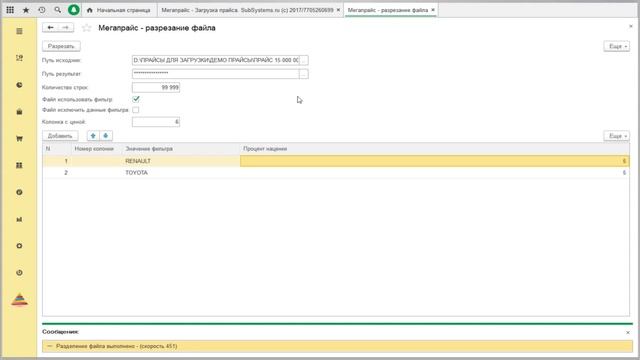The height and width of the screenshot is (360, 640).
Task: Click the Добавить button
Action: pyautogui.click(x=60, y=136)
